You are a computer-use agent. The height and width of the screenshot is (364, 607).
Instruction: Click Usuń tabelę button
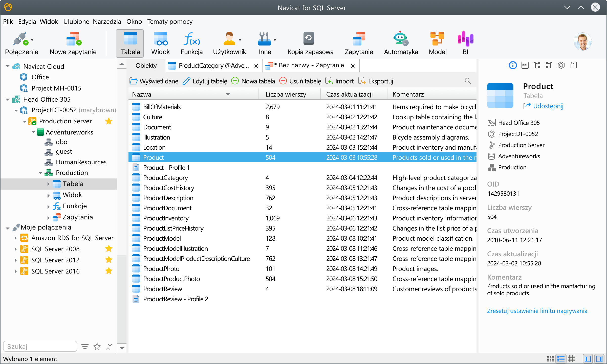pyautogui.click(x=300, y=81)
